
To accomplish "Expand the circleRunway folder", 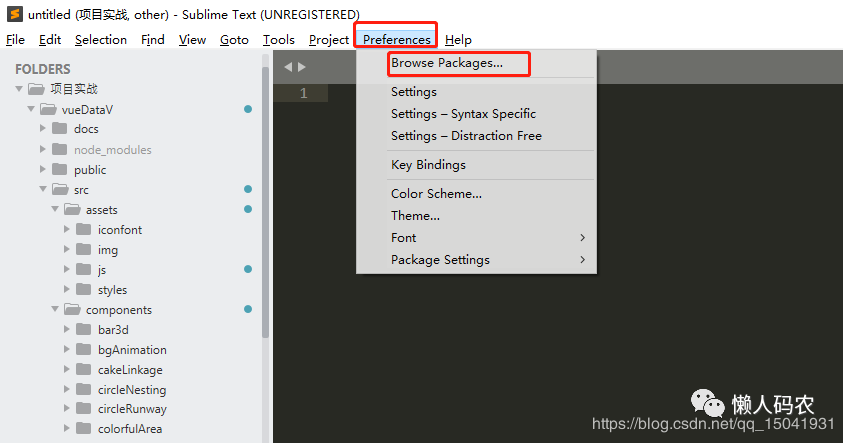I will (67, 409).
